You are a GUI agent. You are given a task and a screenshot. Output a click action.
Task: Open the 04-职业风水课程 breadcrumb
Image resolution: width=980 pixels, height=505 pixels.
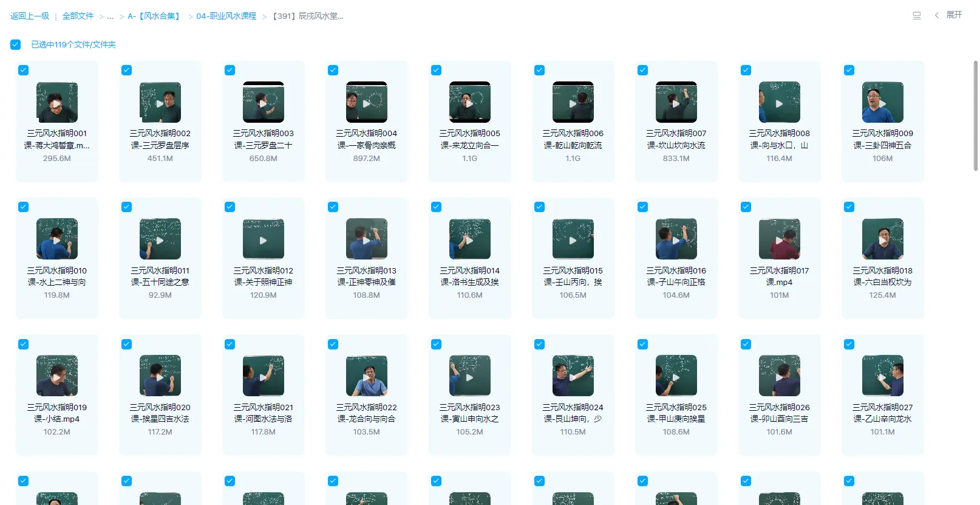(226, 16)
